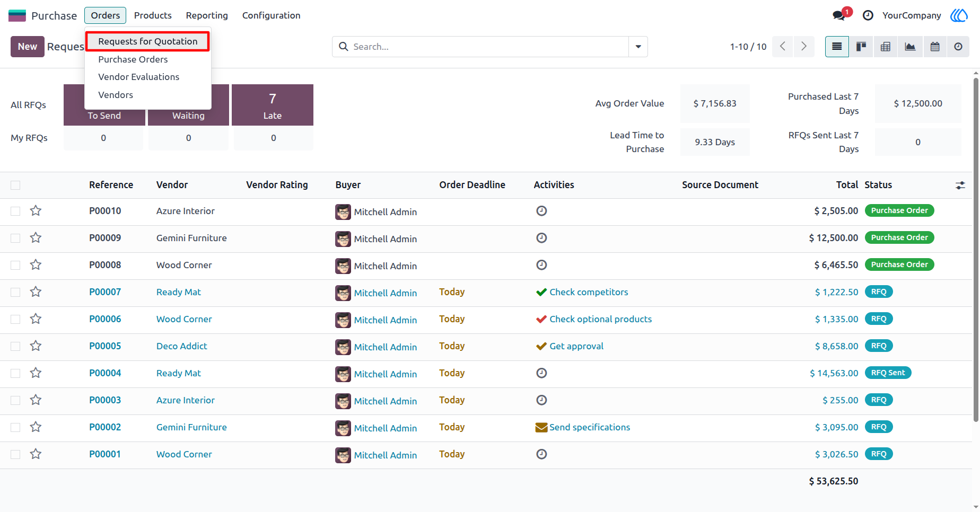Click the RFQ Sent status badge
This screenshot has width=980, height=512.
888,373
